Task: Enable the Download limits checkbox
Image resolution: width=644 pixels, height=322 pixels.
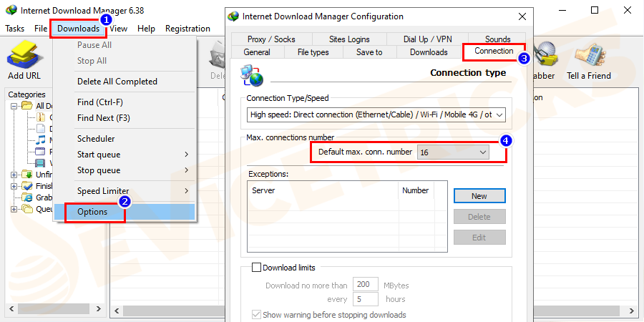Action: coord(256,268)
